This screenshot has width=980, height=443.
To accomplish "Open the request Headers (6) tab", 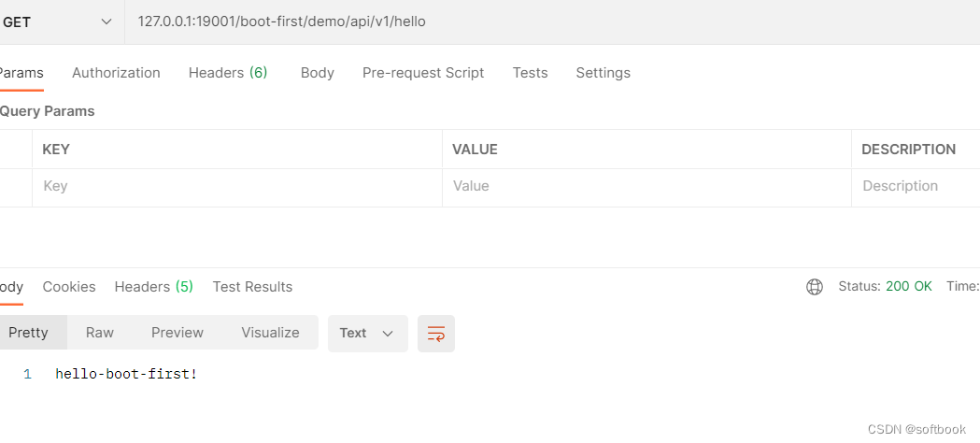I will 228,73.
